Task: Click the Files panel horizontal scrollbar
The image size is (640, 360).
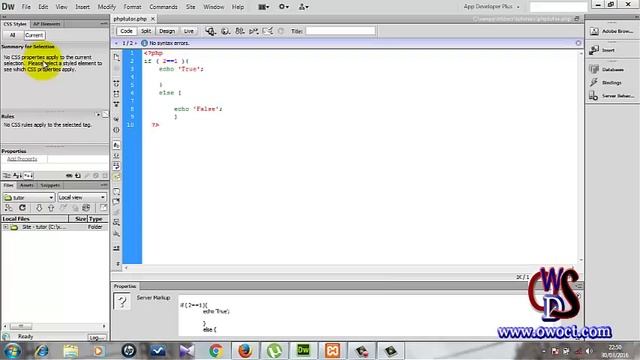Action: pyautogui.click(x=54, y=326)
